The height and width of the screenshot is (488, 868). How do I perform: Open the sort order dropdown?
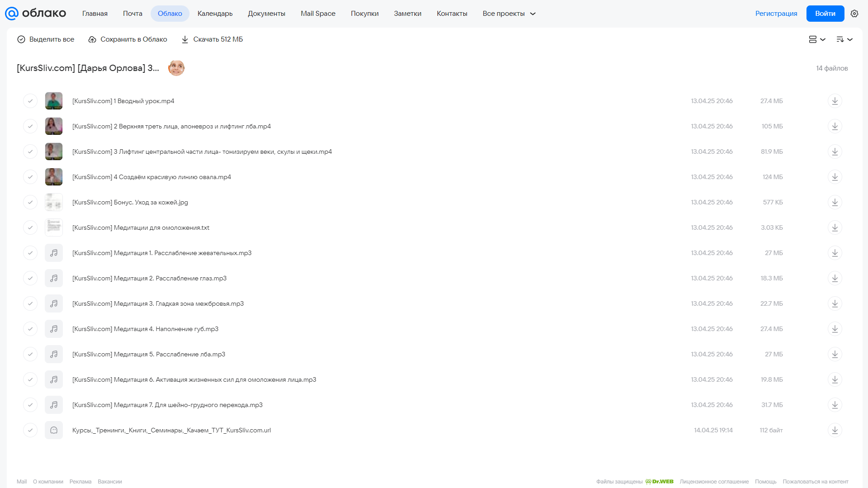844,39
